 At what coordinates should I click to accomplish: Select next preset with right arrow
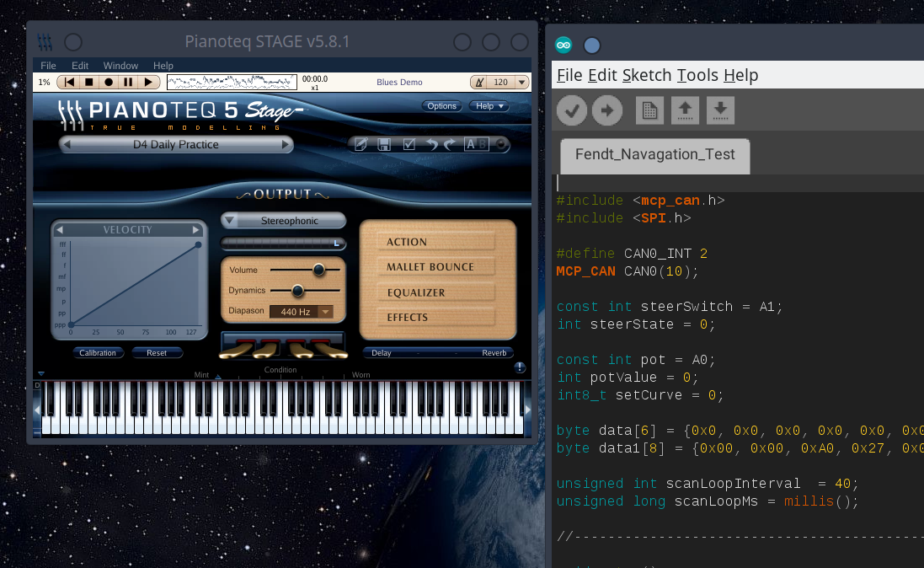click(286, 144)
